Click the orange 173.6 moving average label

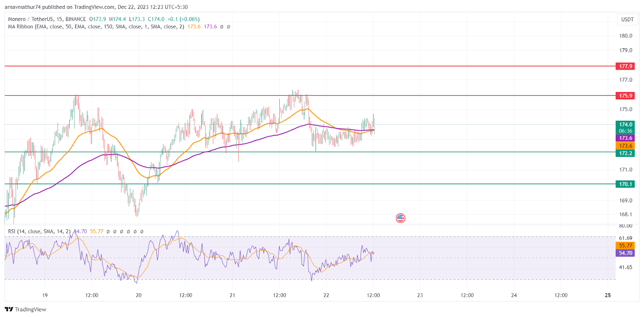(625, 146)
